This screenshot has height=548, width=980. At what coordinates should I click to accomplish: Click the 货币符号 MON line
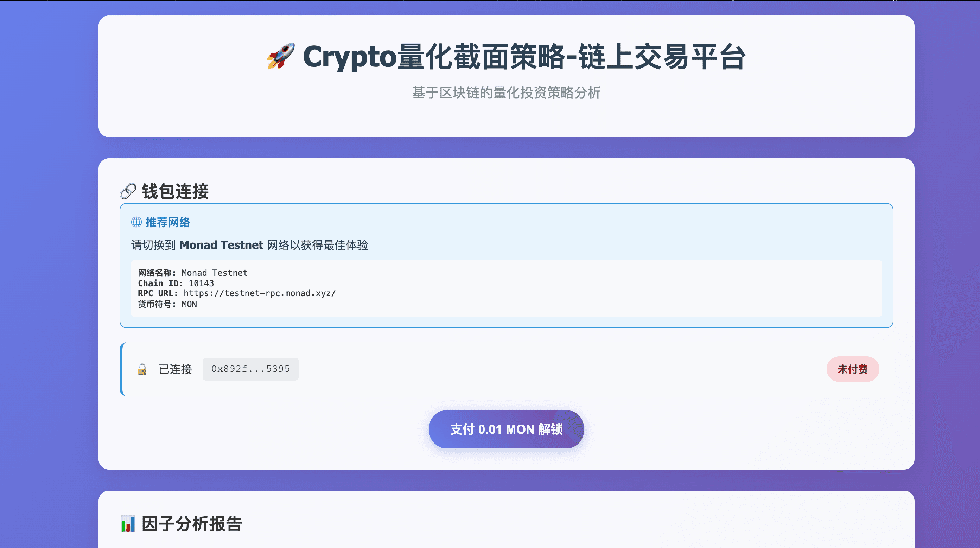point(167,304)
